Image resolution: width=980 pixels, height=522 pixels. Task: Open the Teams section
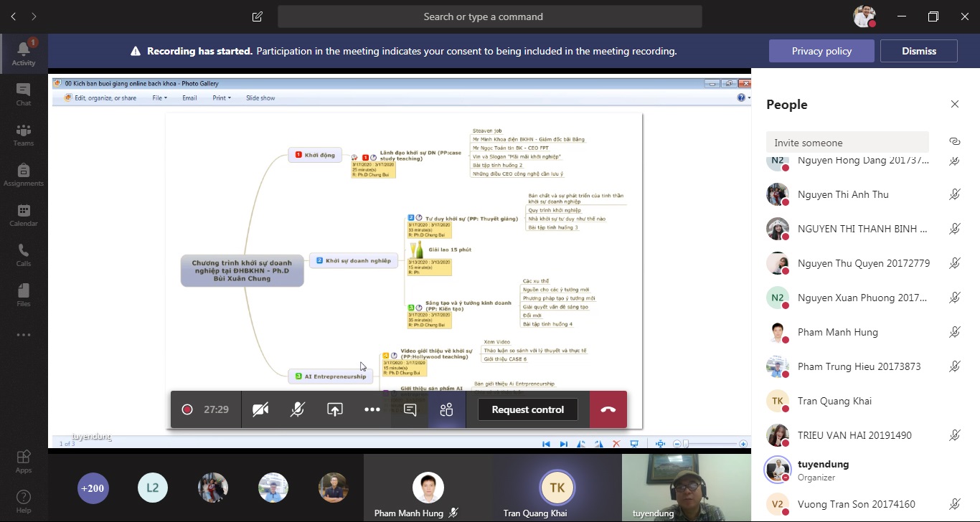(x=24, y=134)
